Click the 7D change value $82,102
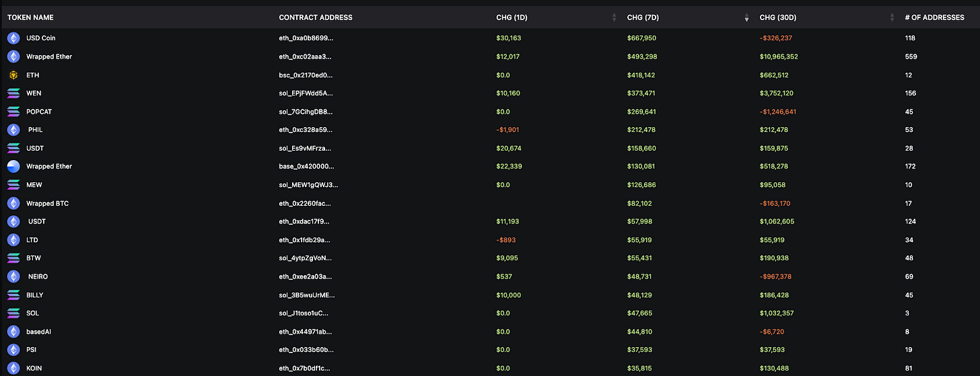The height and width of the screenshot is (376, 980). pos(640,203)
